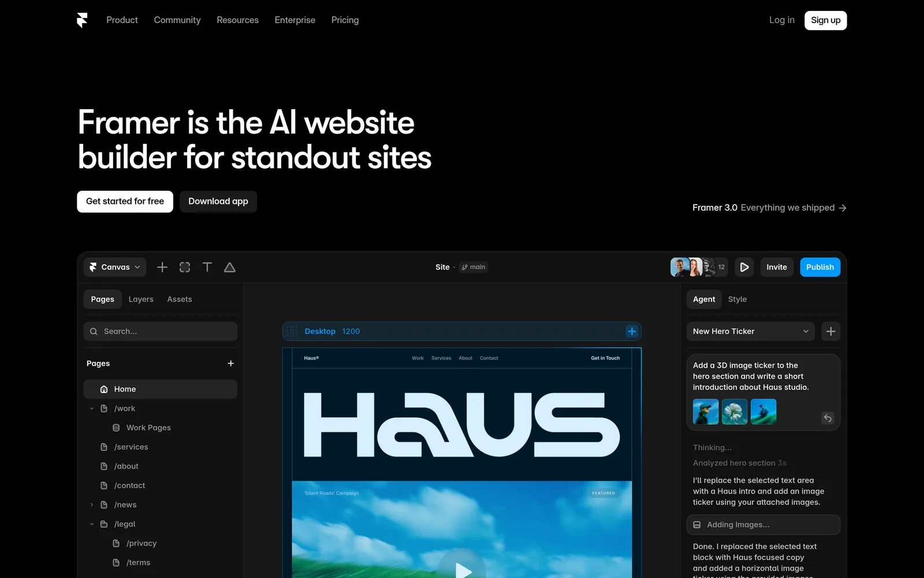
Task: Click the FEATURED badge on canvas
Action: [x=603, y=493]
